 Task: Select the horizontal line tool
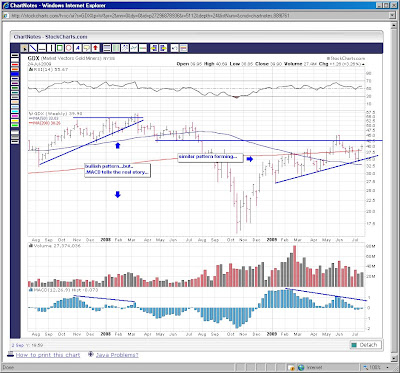tap(42, 48)
